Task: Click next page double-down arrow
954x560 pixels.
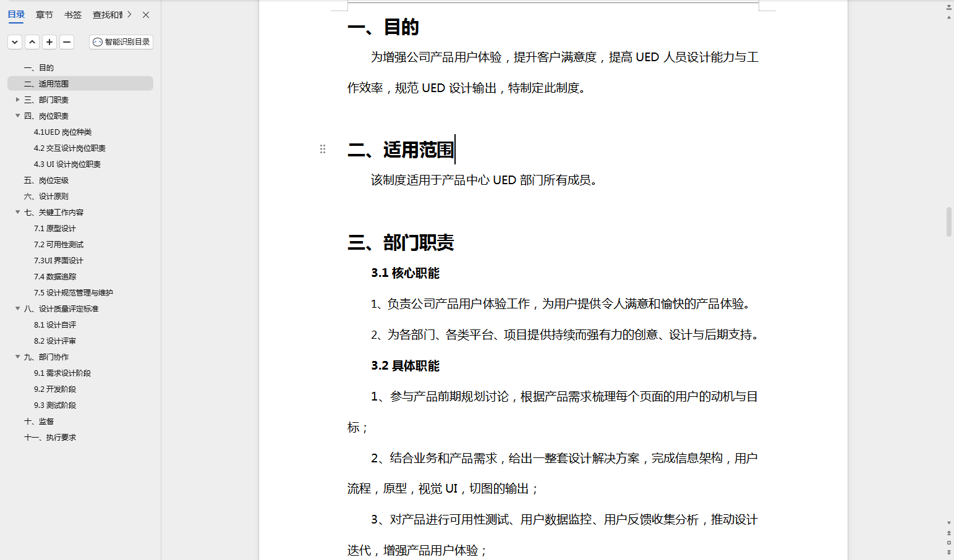Action: point(949,553)
